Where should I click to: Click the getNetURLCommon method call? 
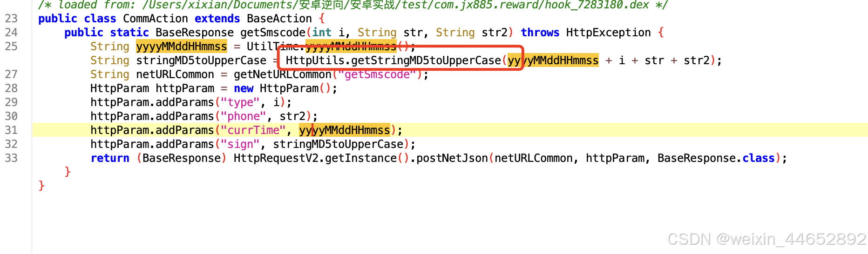(x=283, y=74)
